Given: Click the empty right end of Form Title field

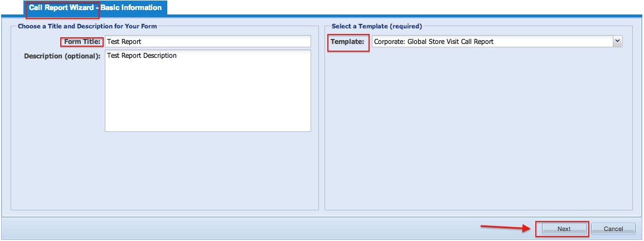Looking at the screenshot, I should point(279,41).
